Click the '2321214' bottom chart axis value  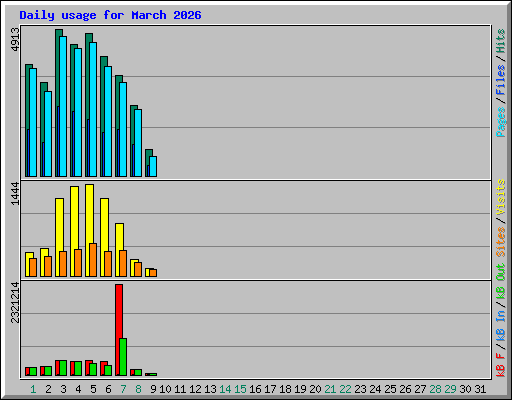tap(15, 303)
